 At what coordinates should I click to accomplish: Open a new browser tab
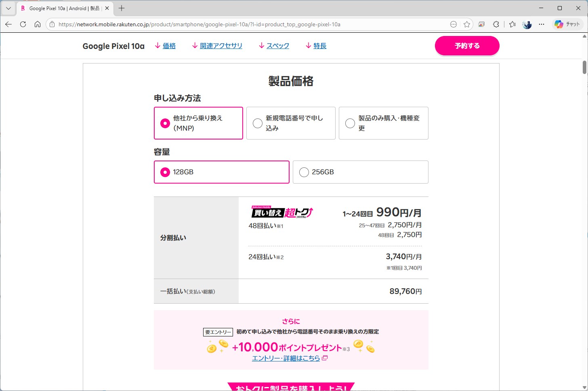[x=122, y=8]
